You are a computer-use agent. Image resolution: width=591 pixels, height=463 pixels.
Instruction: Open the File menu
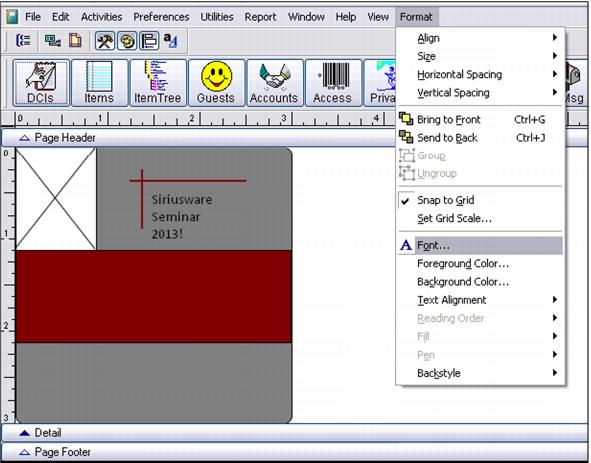pyautogui.click(x=33, y=17)
